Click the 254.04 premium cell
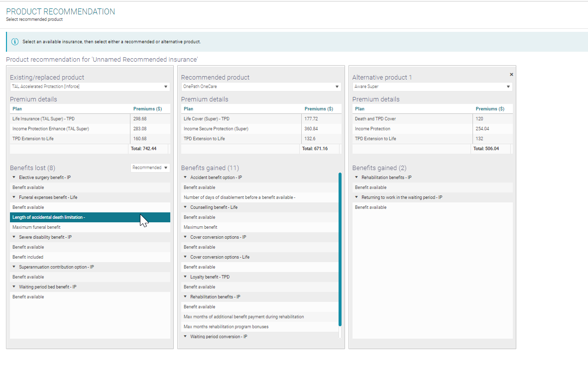588x375 pixels. click(x=492, y=129)
